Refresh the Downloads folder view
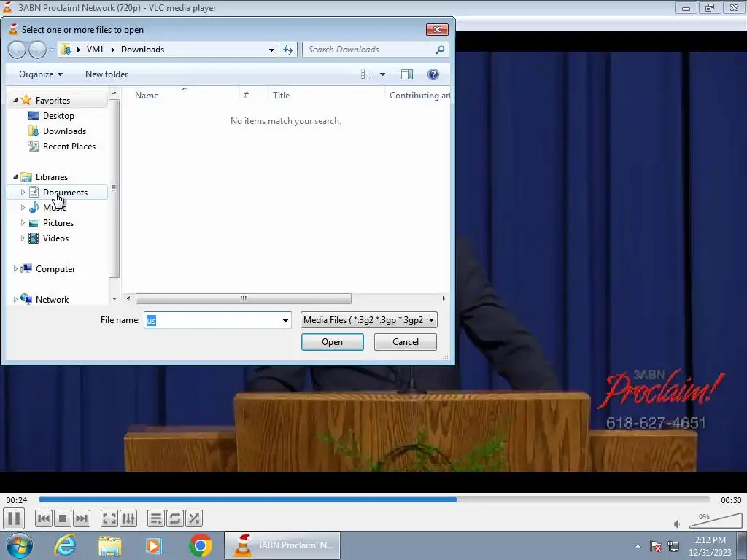The width and height of the screenshot is (747, 560). (288, 50)
